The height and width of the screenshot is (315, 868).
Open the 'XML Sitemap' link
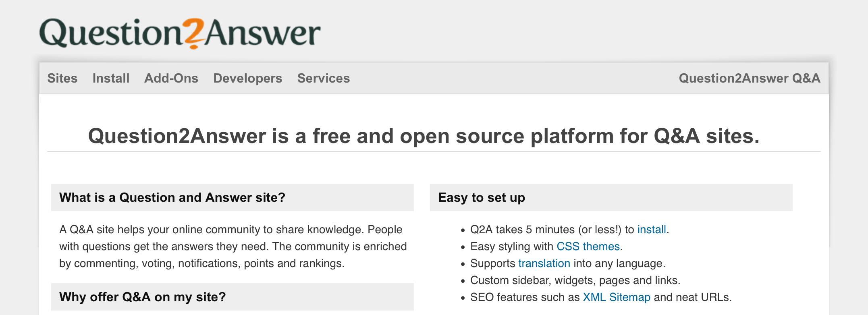(x=617, y=297)
